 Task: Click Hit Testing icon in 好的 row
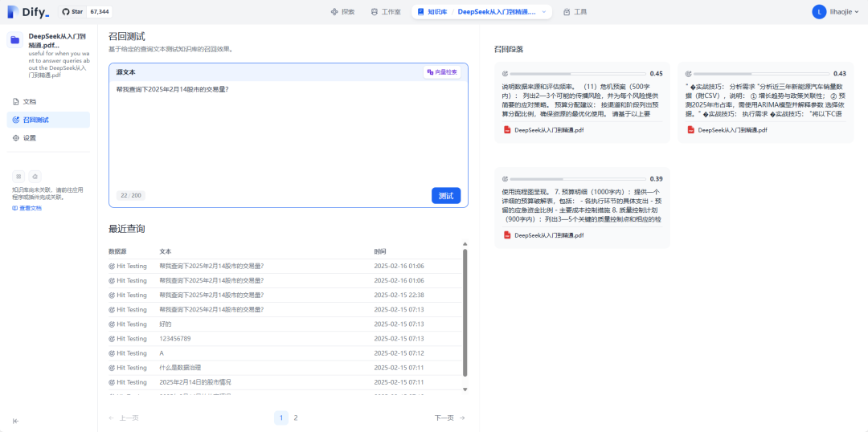pyautogui.click(x=112, y=324)
